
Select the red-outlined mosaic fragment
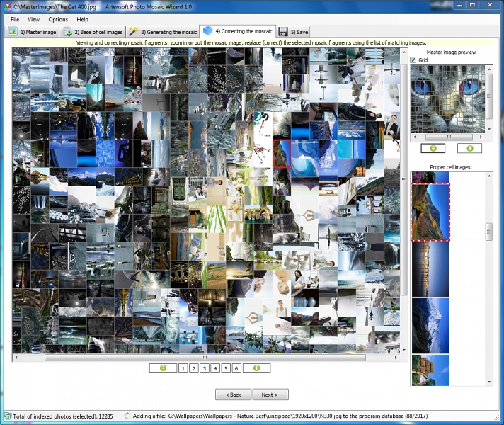tap(282, 154)
